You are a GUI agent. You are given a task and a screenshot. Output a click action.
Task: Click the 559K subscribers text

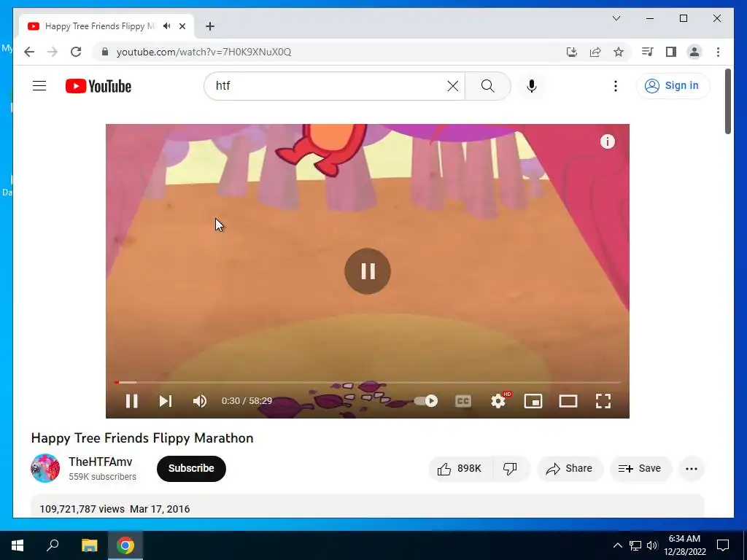(x=102, y=477)
